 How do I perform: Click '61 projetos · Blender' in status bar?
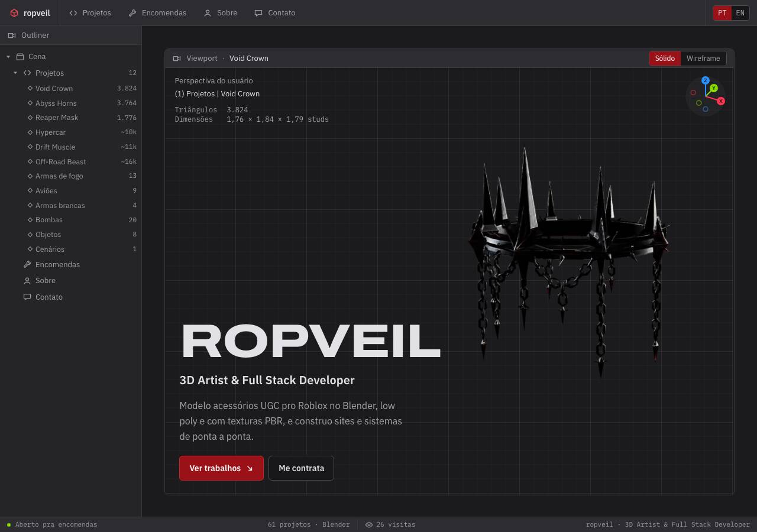309,525
